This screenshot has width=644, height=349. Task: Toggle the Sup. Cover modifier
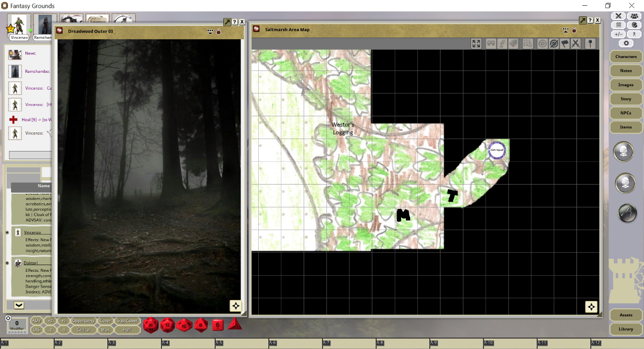tap(127, 321)
